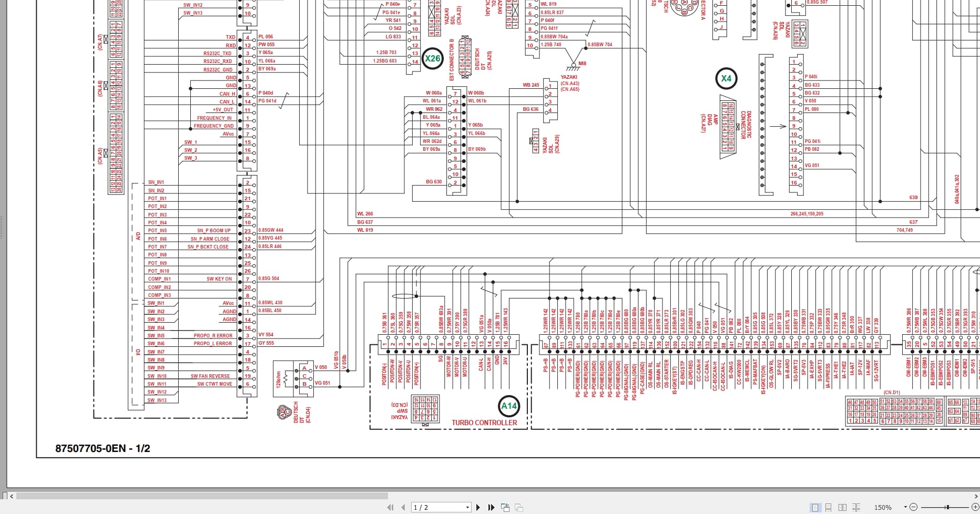Open the page number dropdown
Screen dimensions: 980x514
pos(467,507)
